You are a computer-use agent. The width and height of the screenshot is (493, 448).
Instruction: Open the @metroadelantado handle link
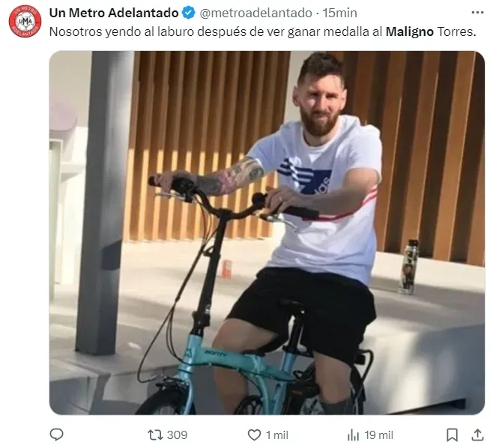[256, 13]
